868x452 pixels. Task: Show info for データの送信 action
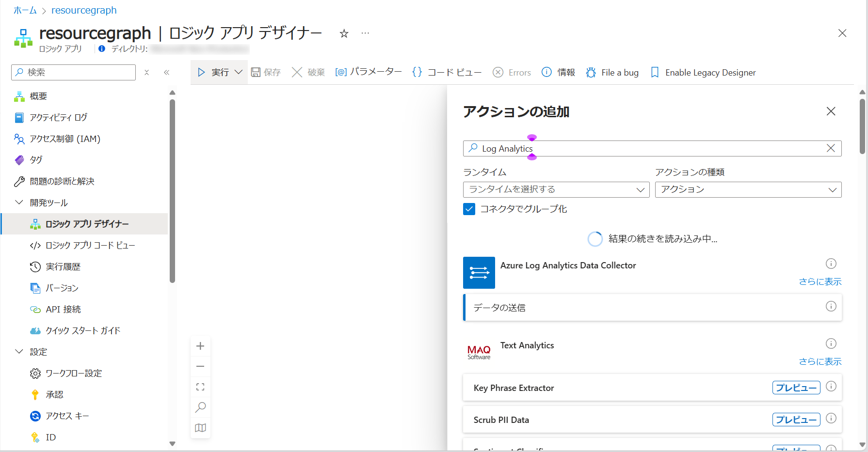point(831,306)
